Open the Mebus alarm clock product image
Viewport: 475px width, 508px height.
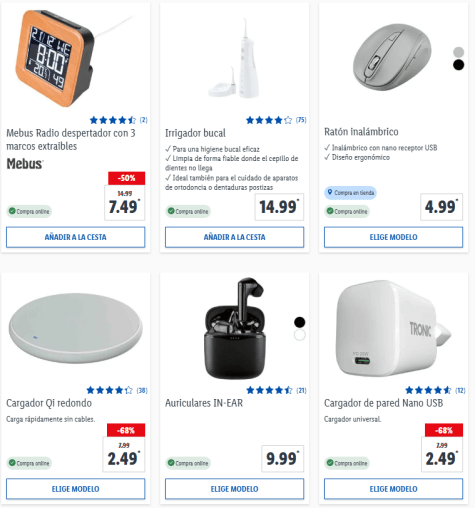pos(55,58)
